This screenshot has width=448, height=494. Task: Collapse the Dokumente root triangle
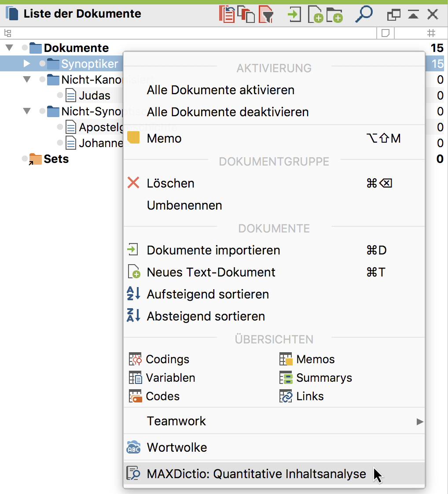point(9,48)
